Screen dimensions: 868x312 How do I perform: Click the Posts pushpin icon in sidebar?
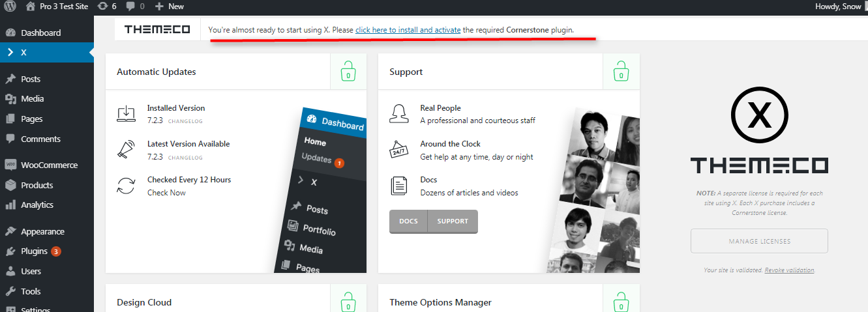(10, 79)
